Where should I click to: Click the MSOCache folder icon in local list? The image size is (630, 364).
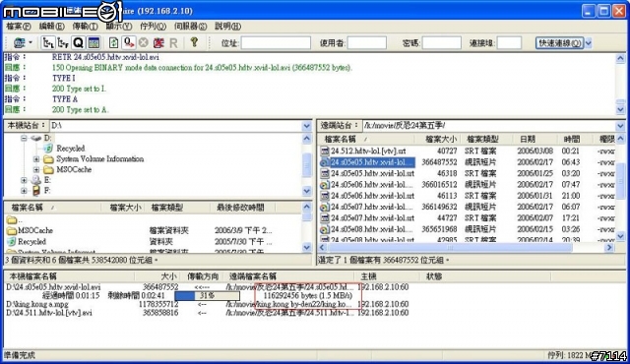[x=12, y=230]
